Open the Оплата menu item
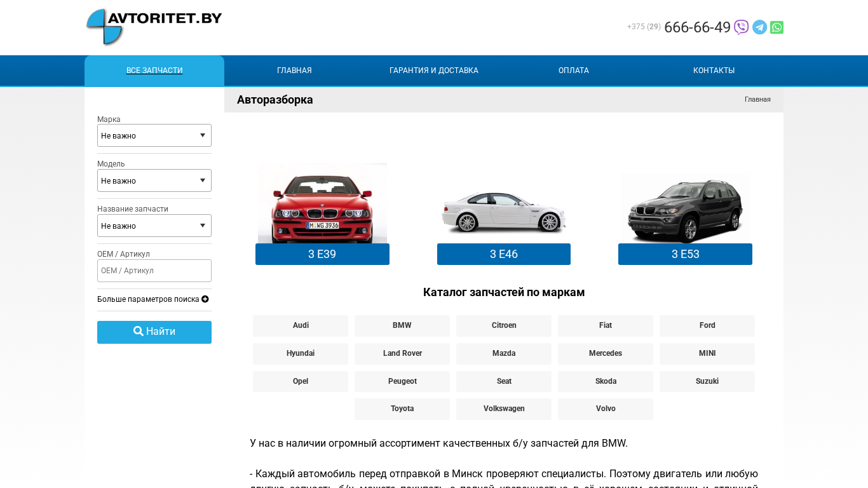Viewport: 868px width, 488px height. click(x=574, y=71)
